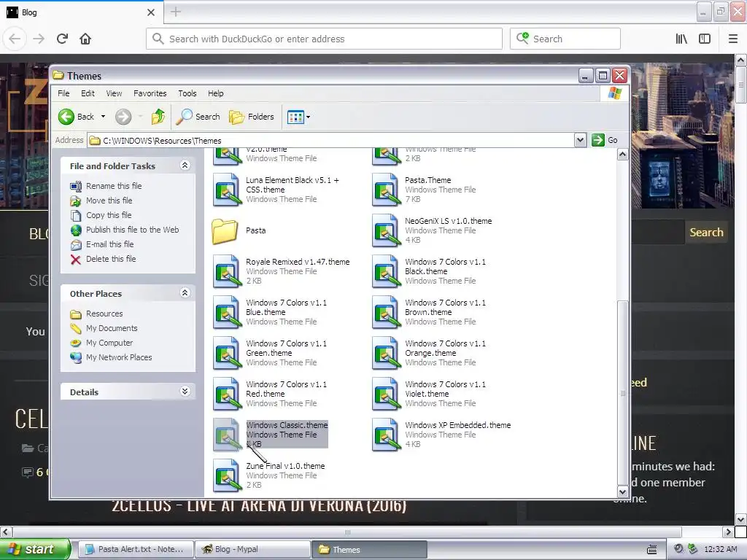Open a new browser tab with plus

coord(175,12)
